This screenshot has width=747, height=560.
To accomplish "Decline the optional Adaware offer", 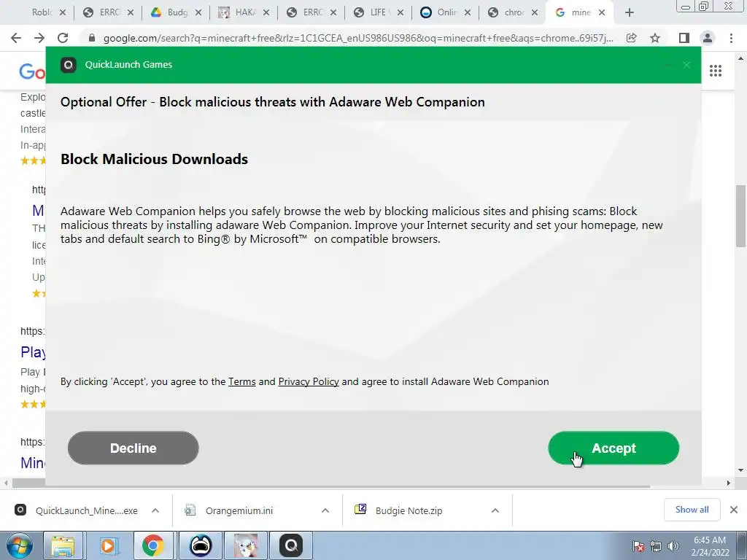I will 133,448.
